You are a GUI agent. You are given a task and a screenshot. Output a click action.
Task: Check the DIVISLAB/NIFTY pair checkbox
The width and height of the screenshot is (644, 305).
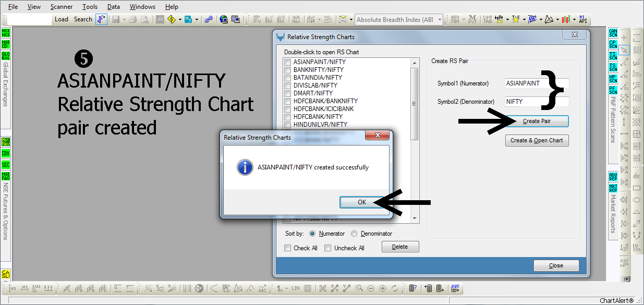coord(287,86)
